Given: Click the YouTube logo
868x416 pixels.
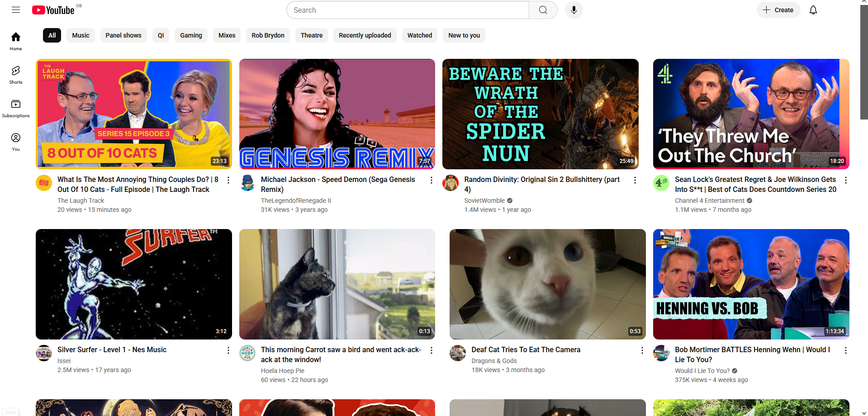Looking at the screenshot, I should 53,10.
